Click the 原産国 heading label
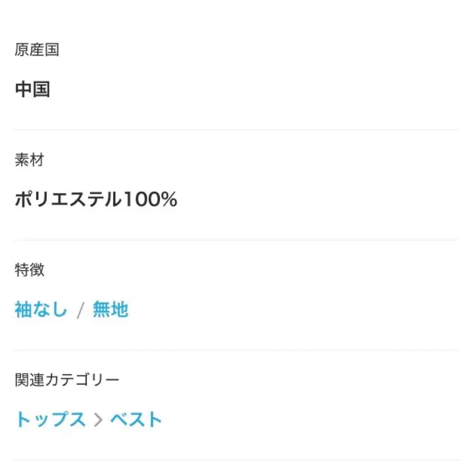Image resolution: width=476 pixels, height=476 pixels. (x=37, y=50)
